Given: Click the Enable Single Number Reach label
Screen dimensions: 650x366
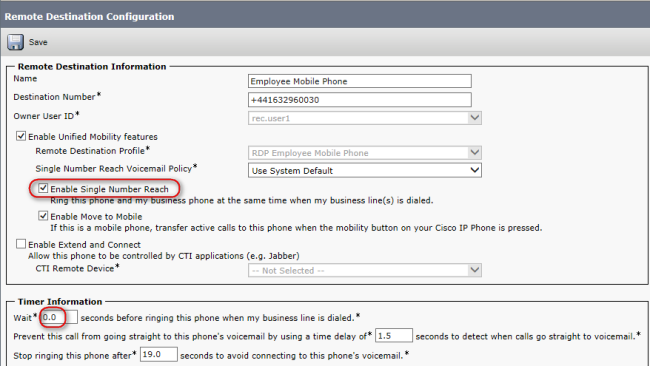Looking at the screenshot, I should [x=109, y=189].
